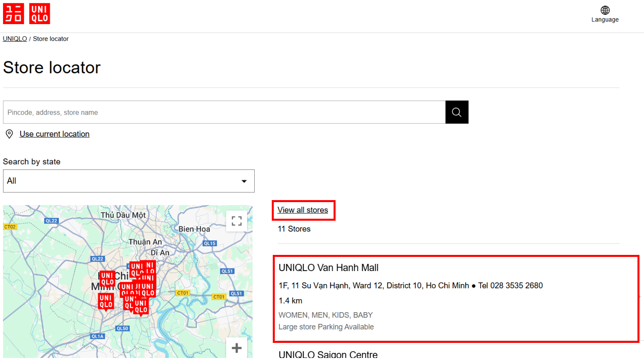644x364 pixels.
Task: Click View all stores link
Action: 302,210
